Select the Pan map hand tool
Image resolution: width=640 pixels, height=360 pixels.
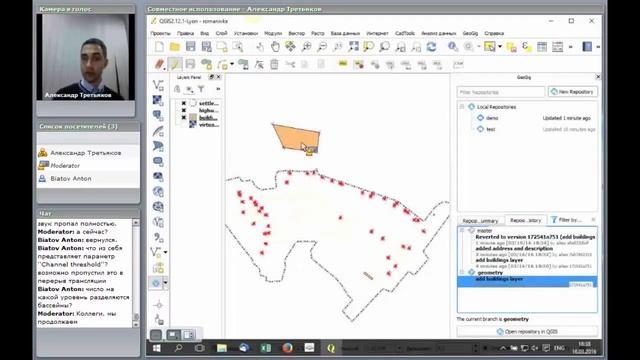pos(275,47)
